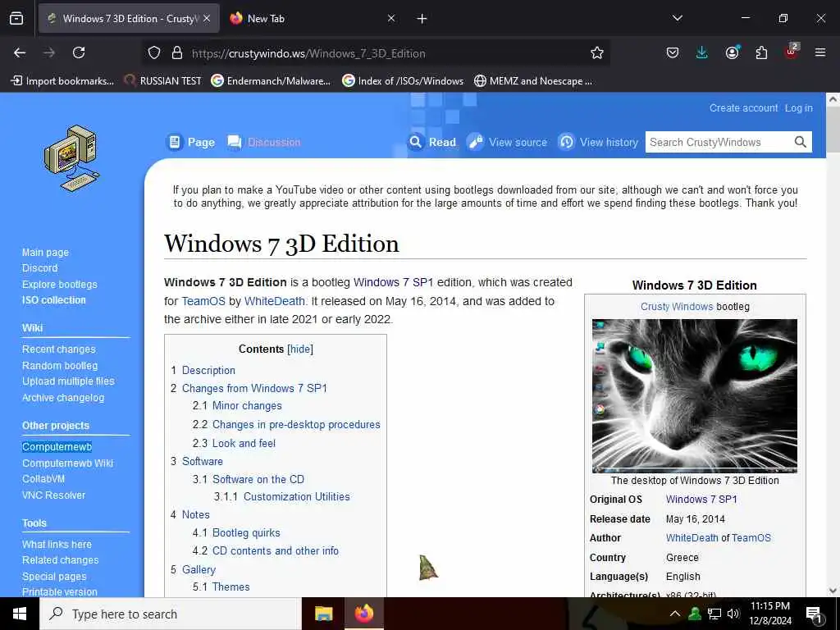Open the tracking protection shield icon
Viewport: 840px width, 630px height.
pos(154,53)
